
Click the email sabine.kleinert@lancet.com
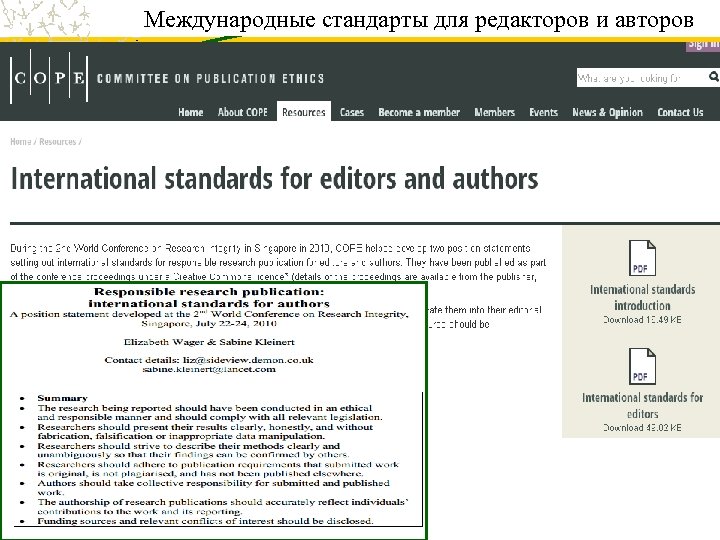209,369
